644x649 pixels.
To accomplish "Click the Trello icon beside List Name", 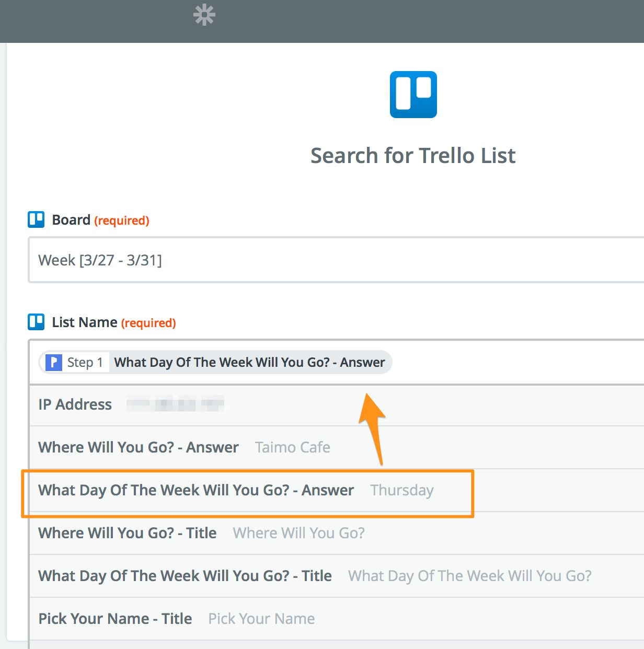I will tap(36, 322).
